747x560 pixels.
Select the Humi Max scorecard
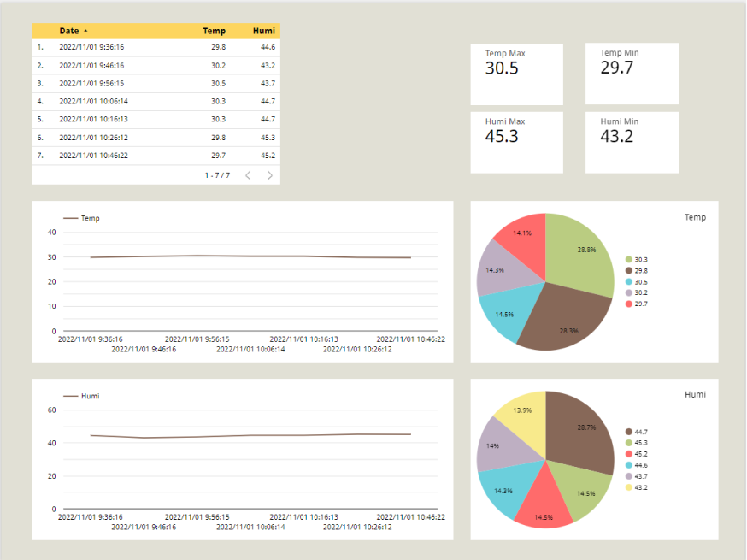point(516,143)
